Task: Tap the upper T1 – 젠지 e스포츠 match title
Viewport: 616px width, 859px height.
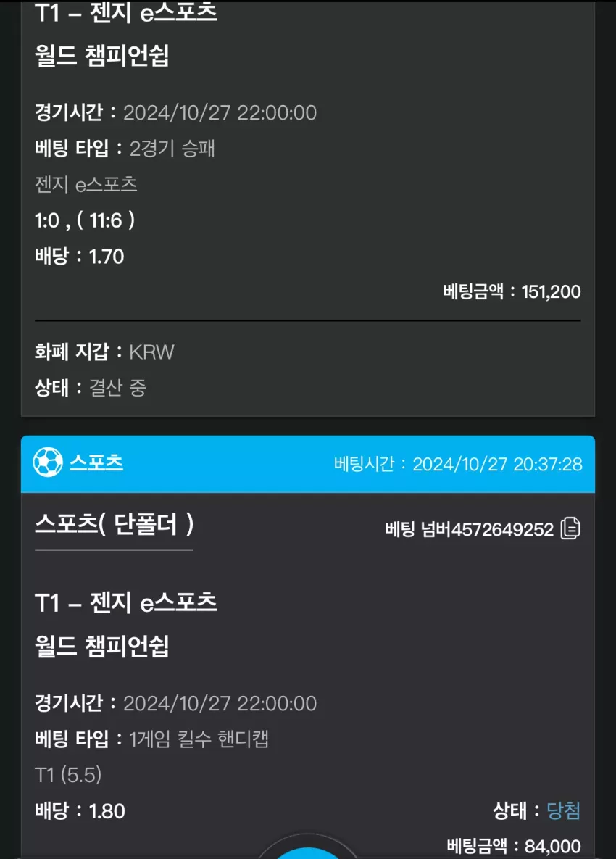Action: 126,12
